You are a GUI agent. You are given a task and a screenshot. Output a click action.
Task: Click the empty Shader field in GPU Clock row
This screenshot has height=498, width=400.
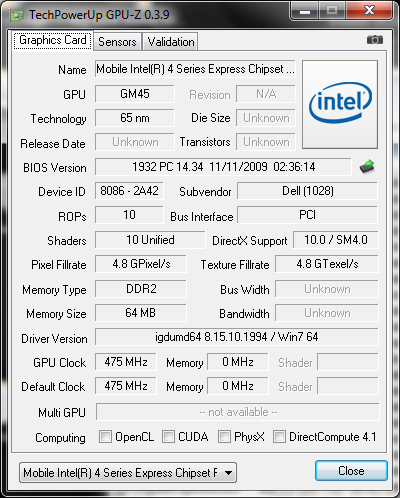[x=348, y=362]
